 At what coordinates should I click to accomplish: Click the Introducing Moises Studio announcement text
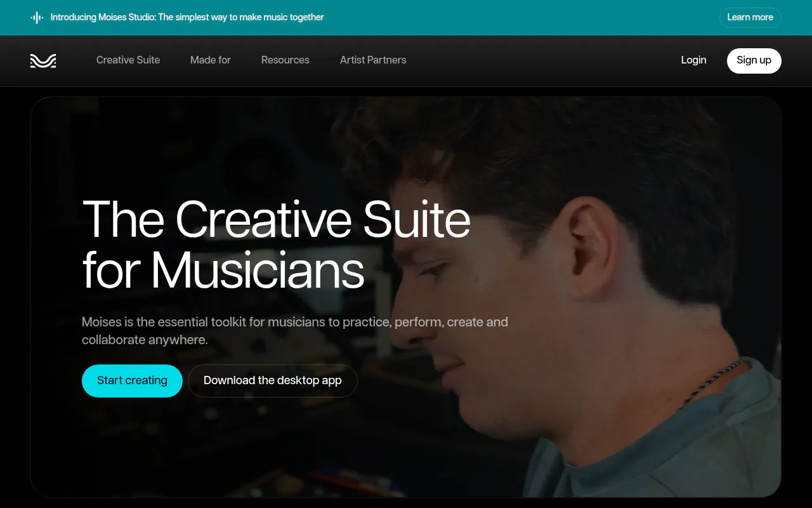click(x=187, y=18)
